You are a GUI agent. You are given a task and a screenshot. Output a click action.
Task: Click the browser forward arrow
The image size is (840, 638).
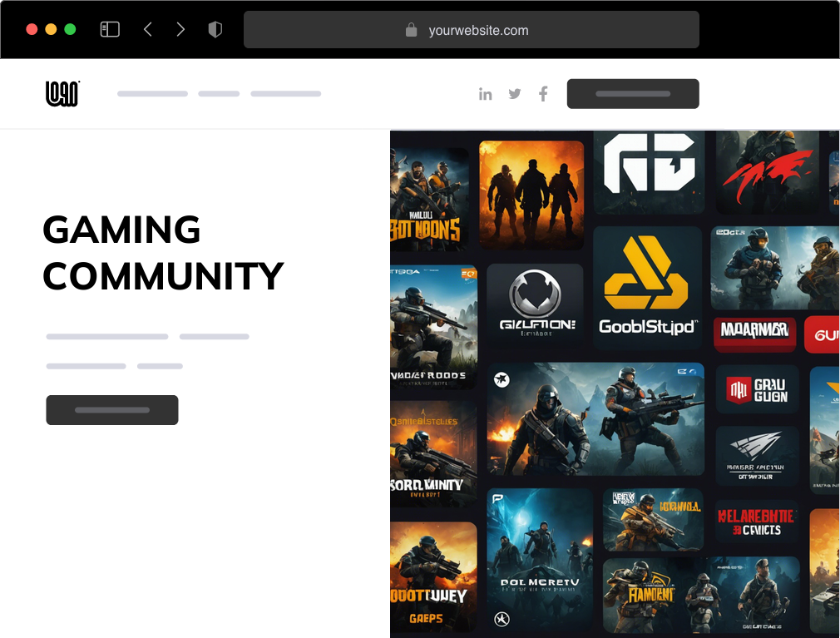tap(180, 30)
